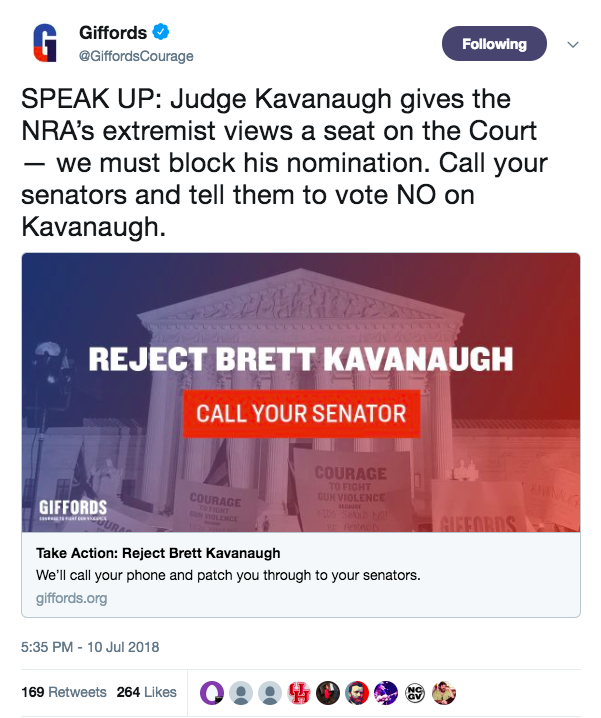Open the red UH logo avatar
The image size is (601, 718).
tap(299, 692)
